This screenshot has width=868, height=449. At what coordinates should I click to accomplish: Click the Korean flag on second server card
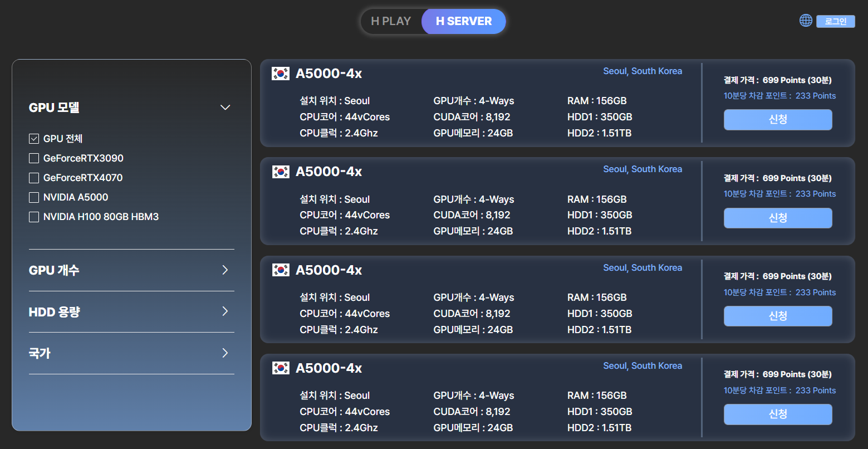tap(281, 172)
